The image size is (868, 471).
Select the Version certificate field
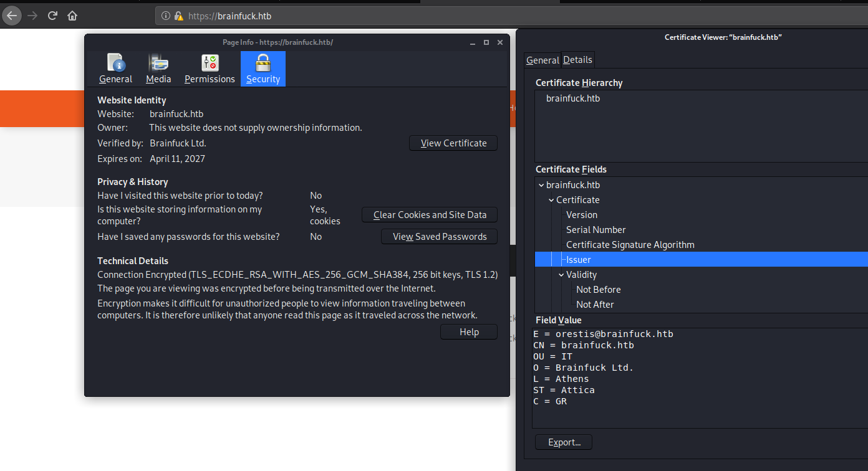[x=582, y=215]
